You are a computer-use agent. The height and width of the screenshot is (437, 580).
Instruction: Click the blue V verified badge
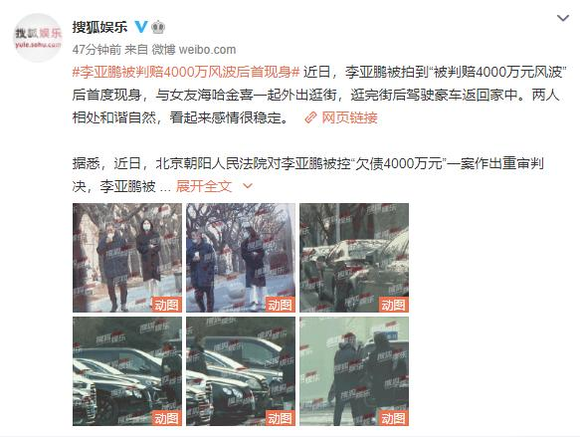(x=141, y=27)
